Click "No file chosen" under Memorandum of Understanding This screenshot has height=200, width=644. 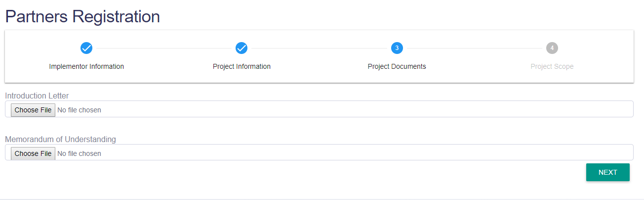pos(80,153)
